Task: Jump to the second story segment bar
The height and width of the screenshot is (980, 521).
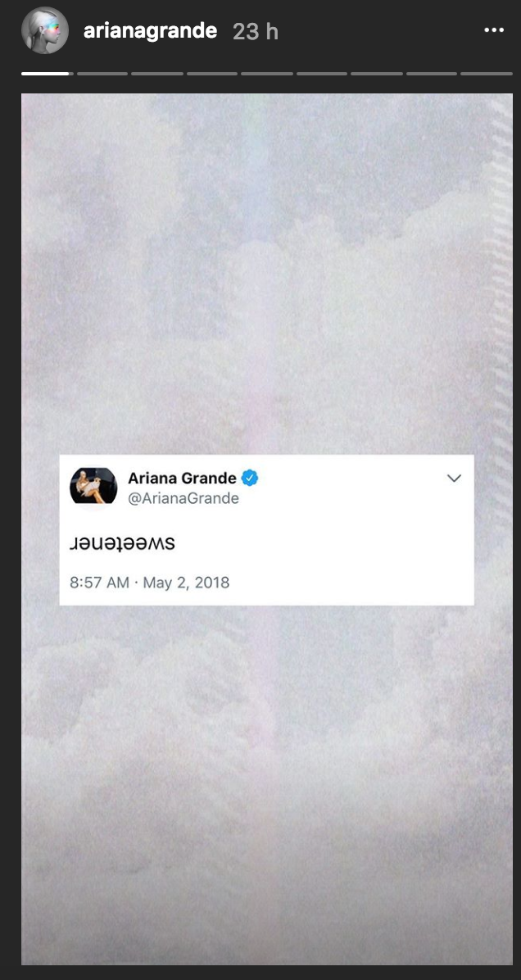Action: pyautogui.click(x=102, y=74)
